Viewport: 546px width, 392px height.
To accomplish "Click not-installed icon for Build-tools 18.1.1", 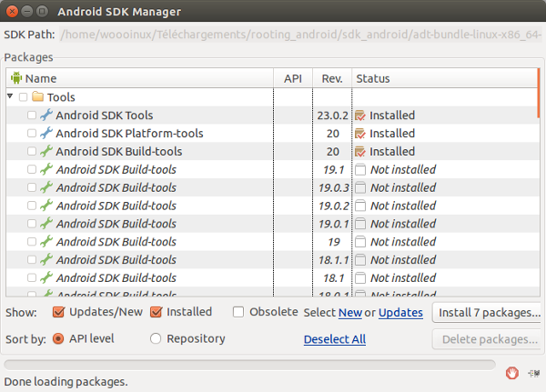I will [x=360, y=260].
